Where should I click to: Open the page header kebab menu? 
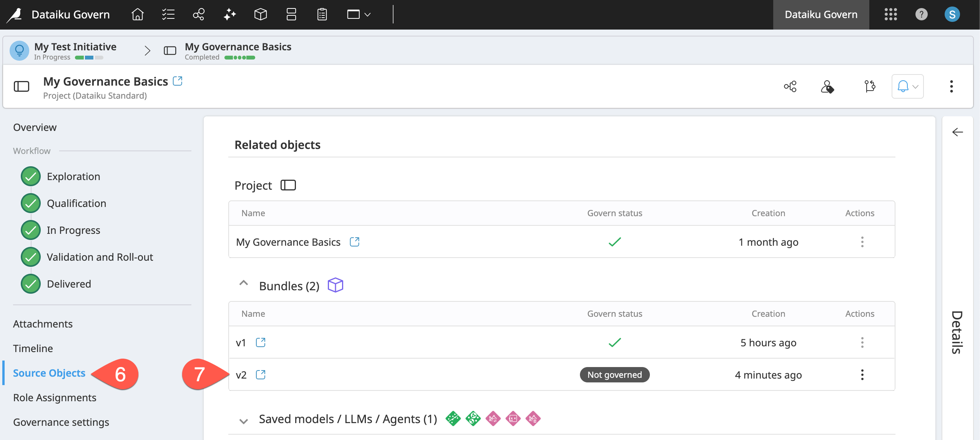[951, 86]
